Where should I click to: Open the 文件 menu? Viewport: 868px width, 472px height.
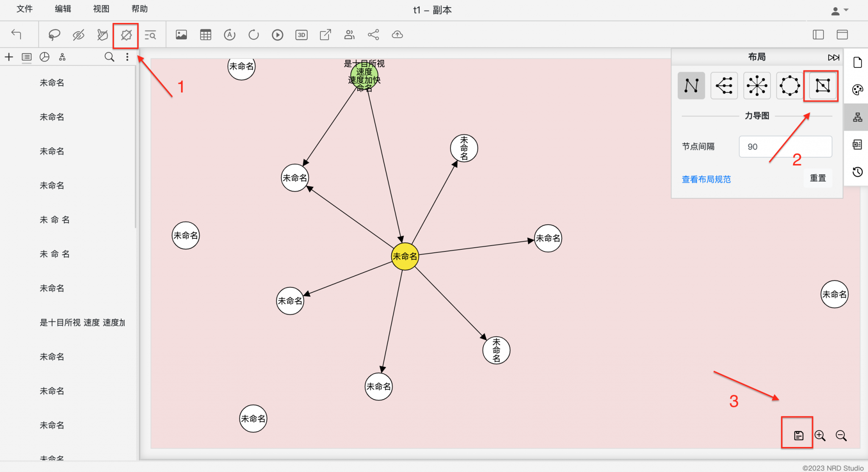coord(25,9)
